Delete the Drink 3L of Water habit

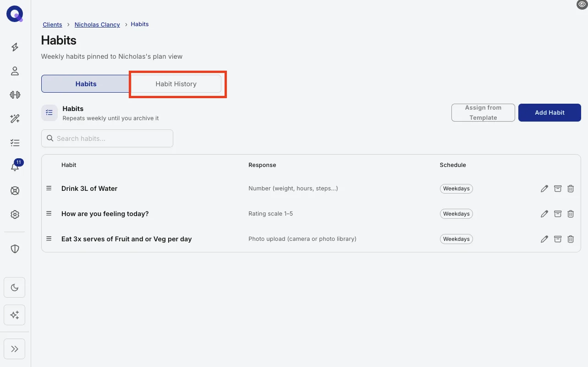[x=571, y=189]
